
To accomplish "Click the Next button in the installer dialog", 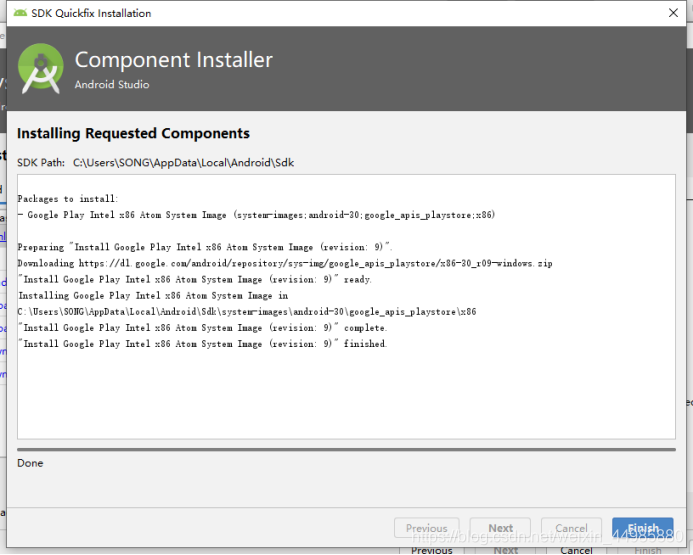I will [x=500, y=528].
